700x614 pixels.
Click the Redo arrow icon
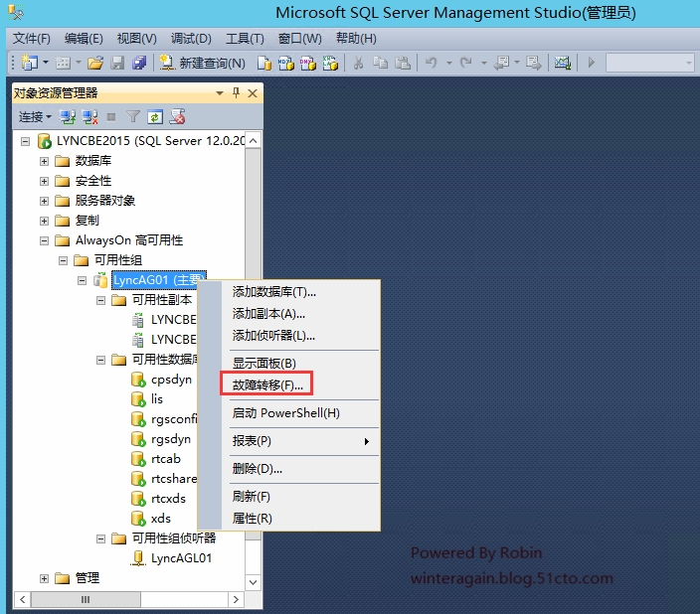[466, 63]
